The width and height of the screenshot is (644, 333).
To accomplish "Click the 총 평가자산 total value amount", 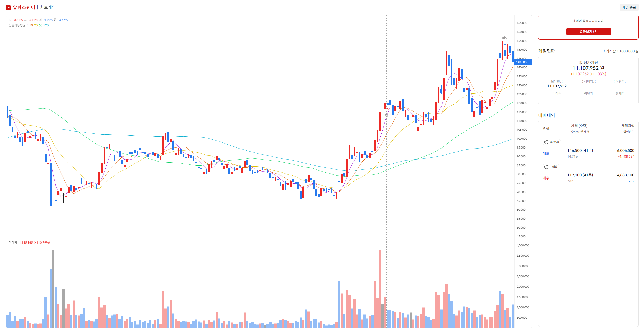I will point(588,68).
